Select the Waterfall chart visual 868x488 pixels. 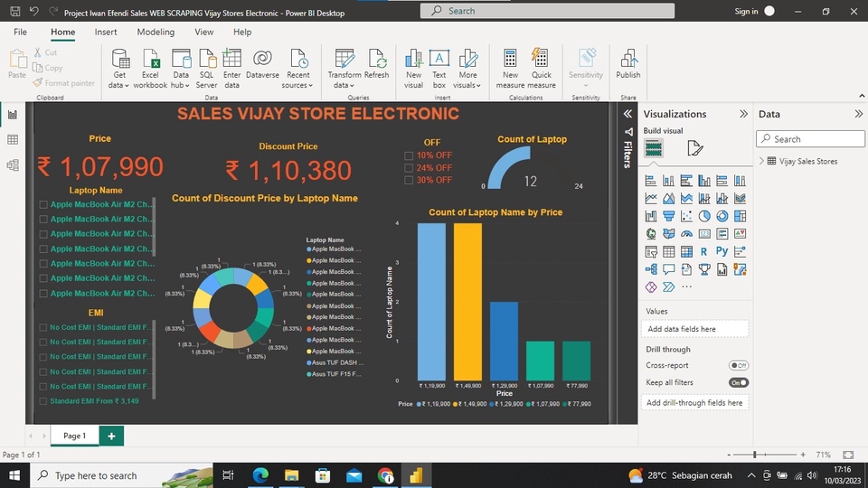click(651, 216)
